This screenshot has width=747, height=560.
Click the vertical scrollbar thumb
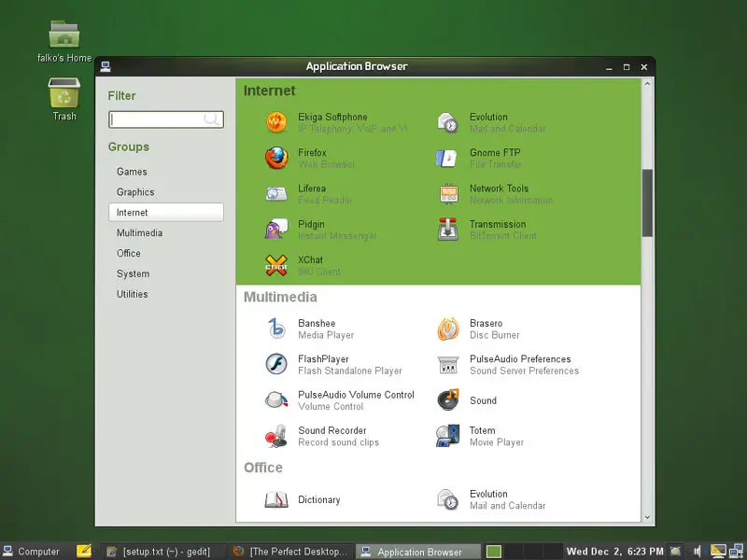(647, 203)
